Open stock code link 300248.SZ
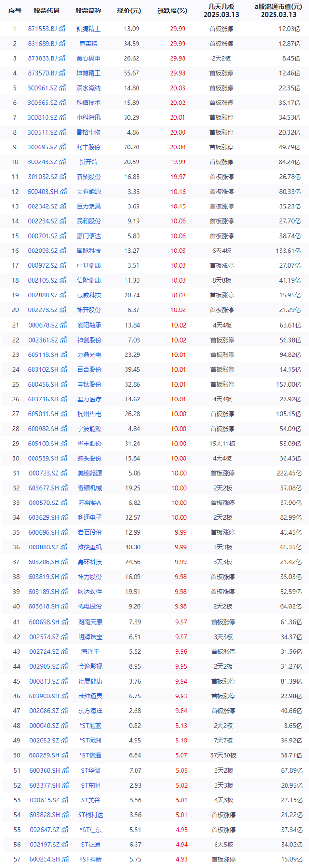The width and height of the screenshot is (309, 868). [42, 162]
